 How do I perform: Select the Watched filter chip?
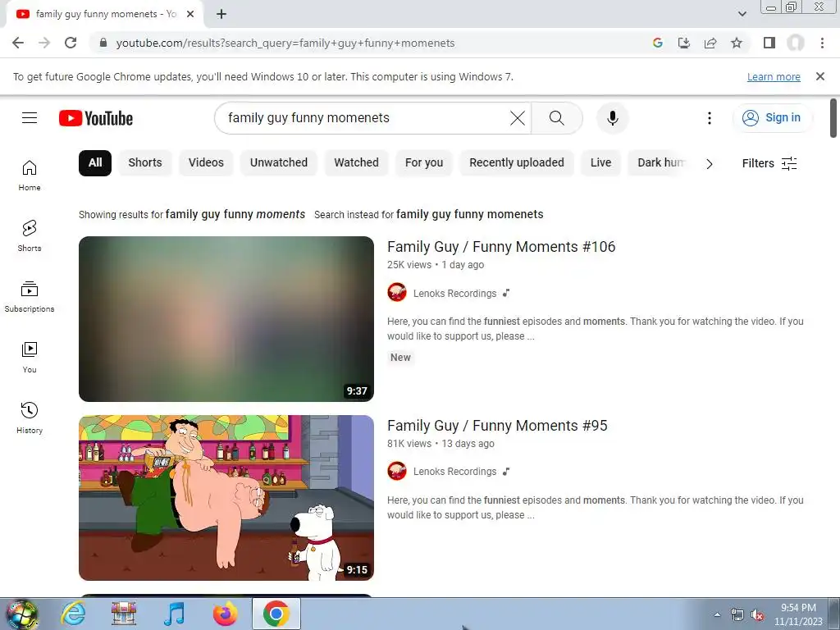[356, 163]
